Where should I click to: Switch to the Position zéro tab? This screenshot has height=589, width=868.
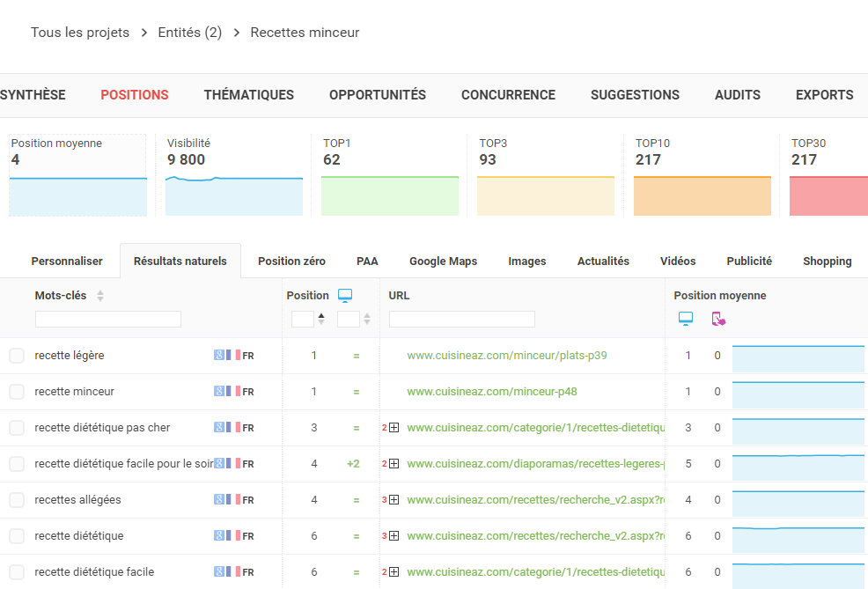tap(291, 261)
